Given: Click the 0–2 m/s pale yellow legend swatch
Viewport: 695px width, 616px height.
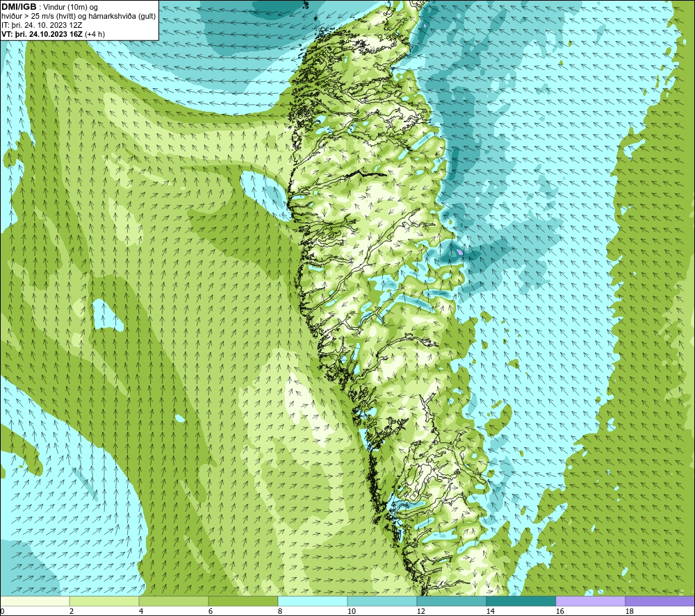Looking at the screenshot, I should tap(35, 601).
